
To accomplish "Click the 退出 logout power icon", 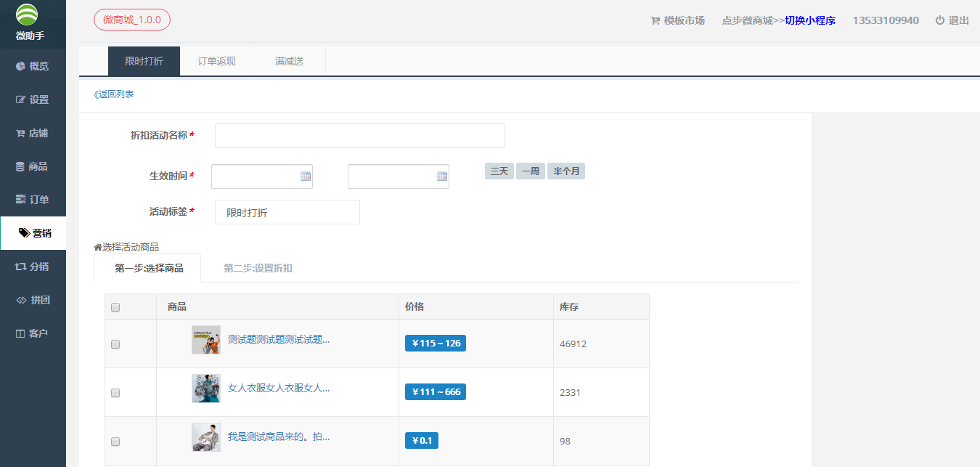I will (939, 20).
